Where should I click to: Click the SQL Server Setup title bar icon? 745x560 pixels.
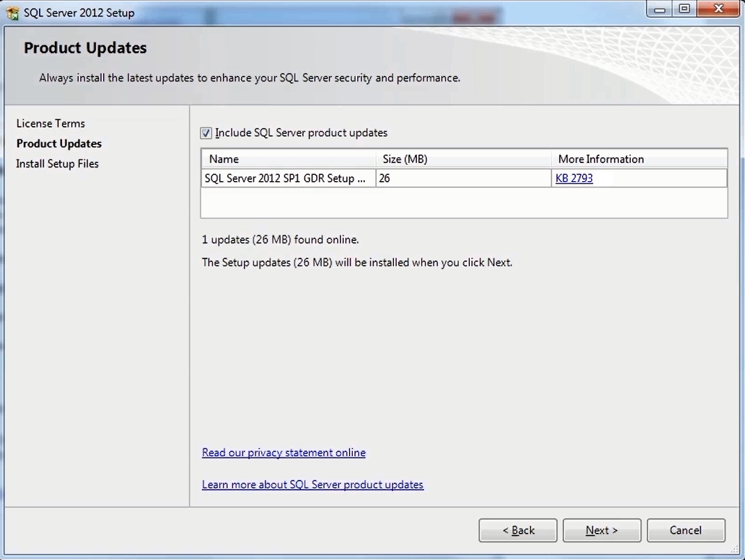coord(13,13)
